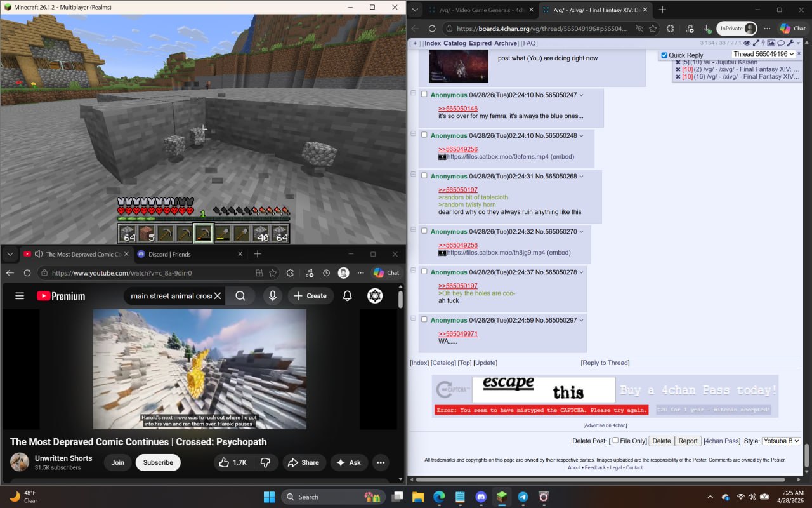The width and height of the screenshot is (812, 508).
Task: Join the Unwritten Shorts channel
Action: 118,463
